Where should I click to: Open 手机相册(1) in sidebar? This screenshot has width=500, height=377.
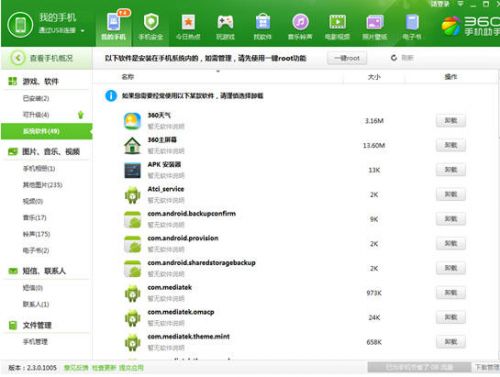point(39,168)
